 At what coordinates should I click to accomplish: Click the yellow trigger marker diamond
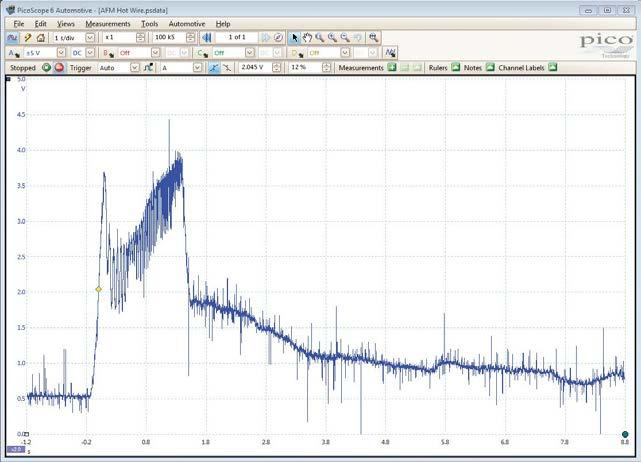(x=99, y=289)
